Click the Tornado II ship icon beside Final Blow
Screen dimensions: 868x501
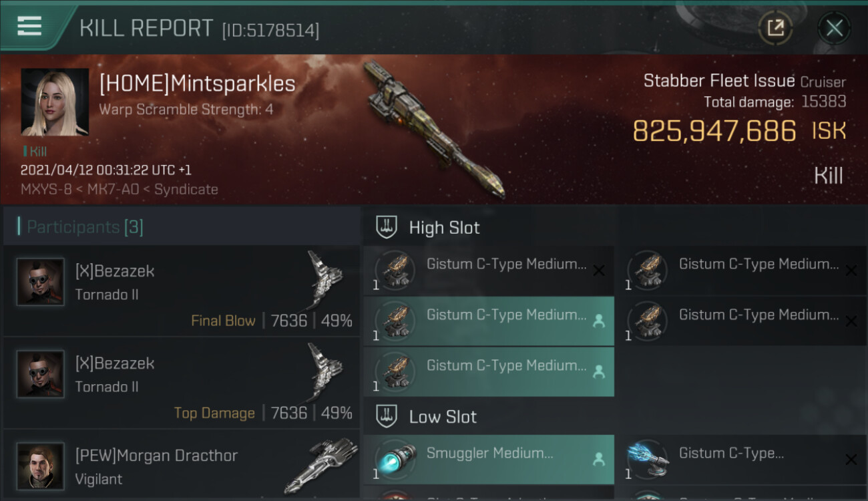point(324,279)
